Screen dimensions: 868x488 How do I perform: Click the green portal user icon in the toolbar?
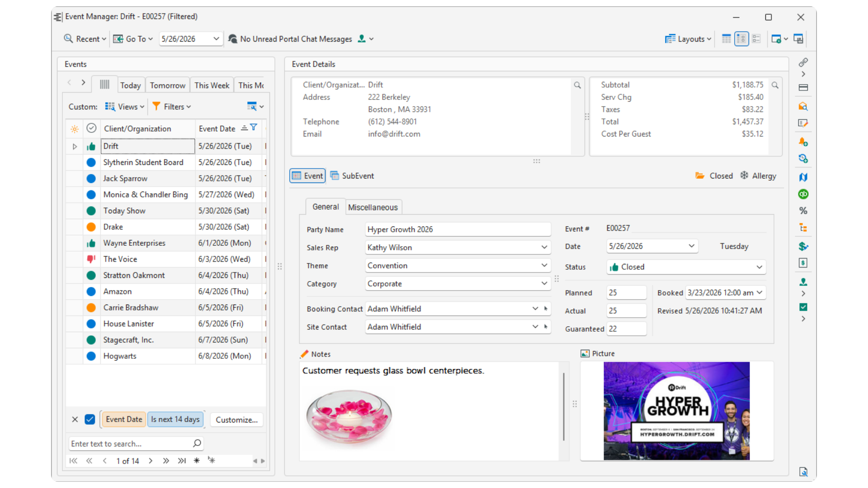[x=362, y=39]
